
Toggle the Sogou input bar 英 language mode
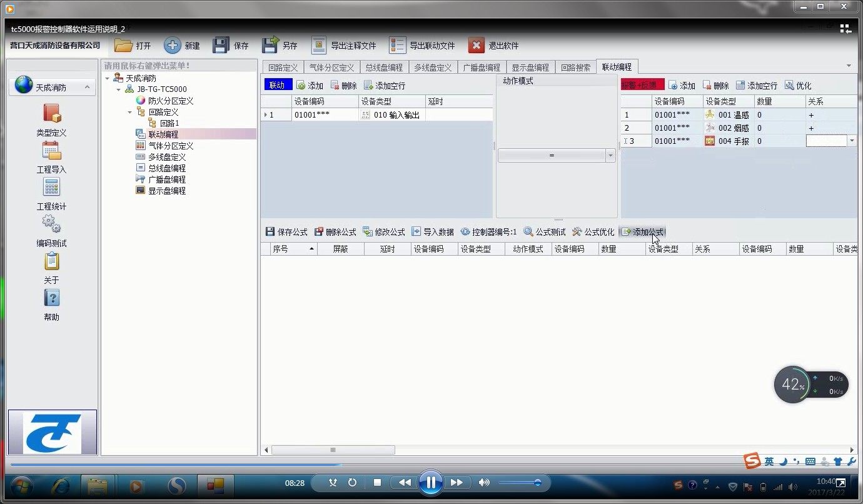(x=769, y=461)
